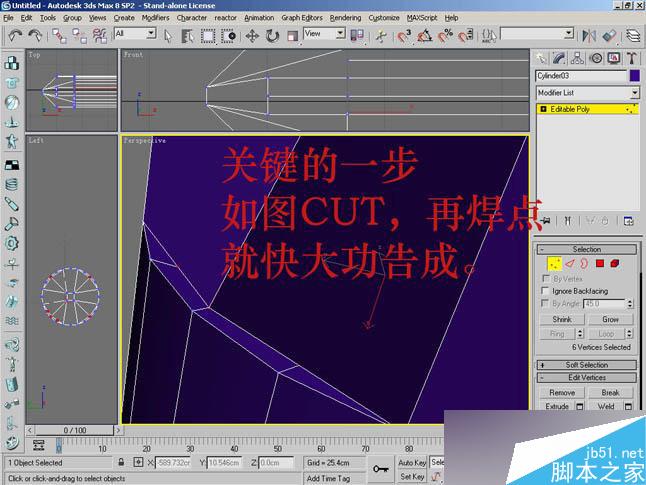The image size is (646, 485).
Task: Click Configure Modifier Sets icon
Action: point(628,221)
